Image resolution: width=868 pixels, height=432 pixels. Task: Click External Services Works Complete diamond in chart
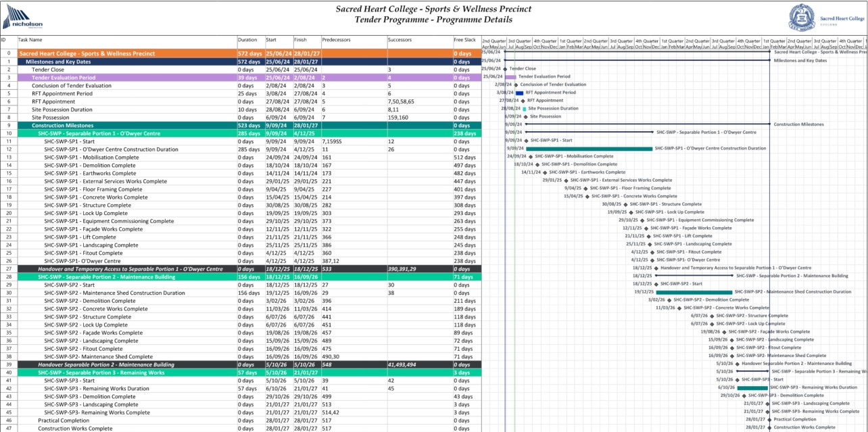[566, 180]
